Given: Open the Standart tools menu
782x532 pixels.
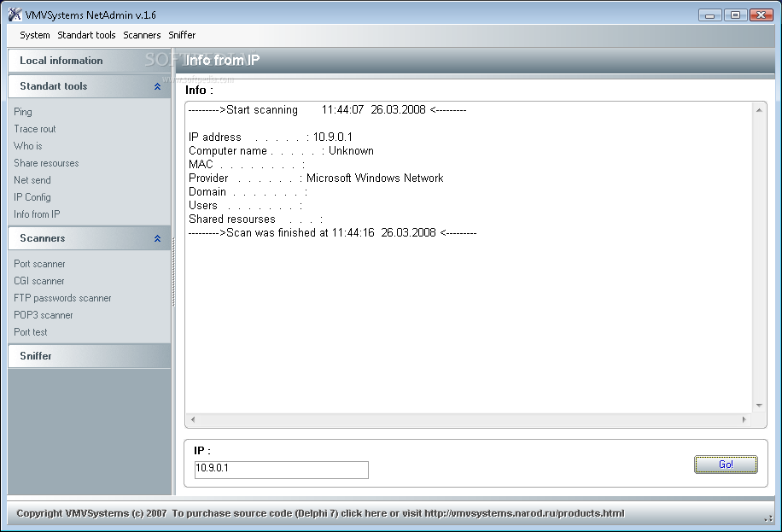Looking at the screenshot, I should (86, 35).
